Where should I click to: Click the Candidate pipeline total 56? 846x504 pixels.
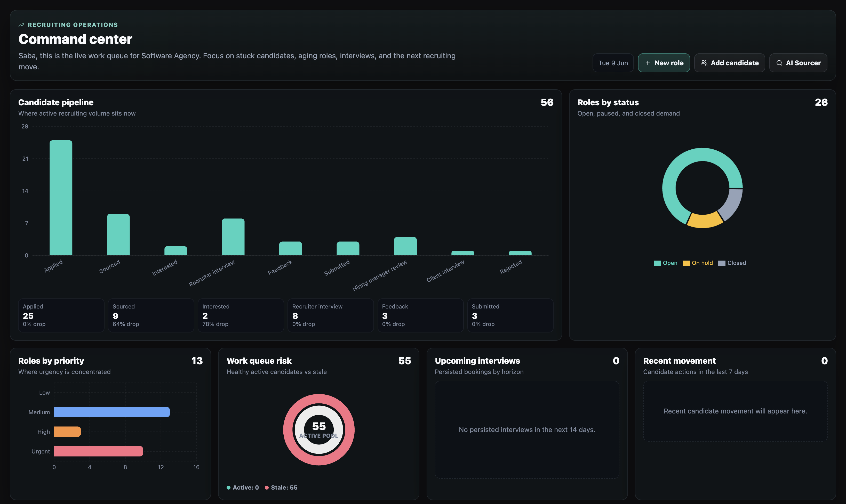547,102
